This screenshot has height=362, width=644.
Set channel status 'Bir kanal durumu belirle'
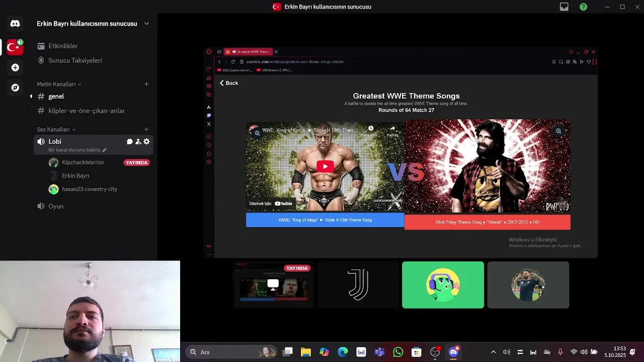click(77, 150)
